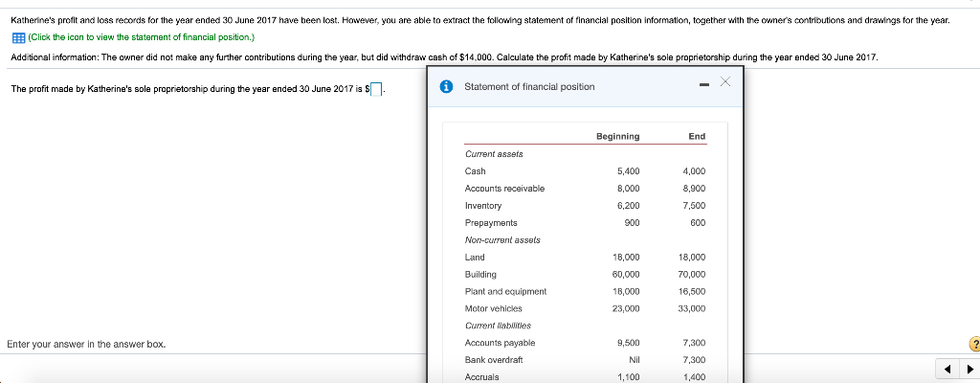This screenshot has height=383, width=980.
Task: Click the Bank overdraft row label
Action: point(494,360)
